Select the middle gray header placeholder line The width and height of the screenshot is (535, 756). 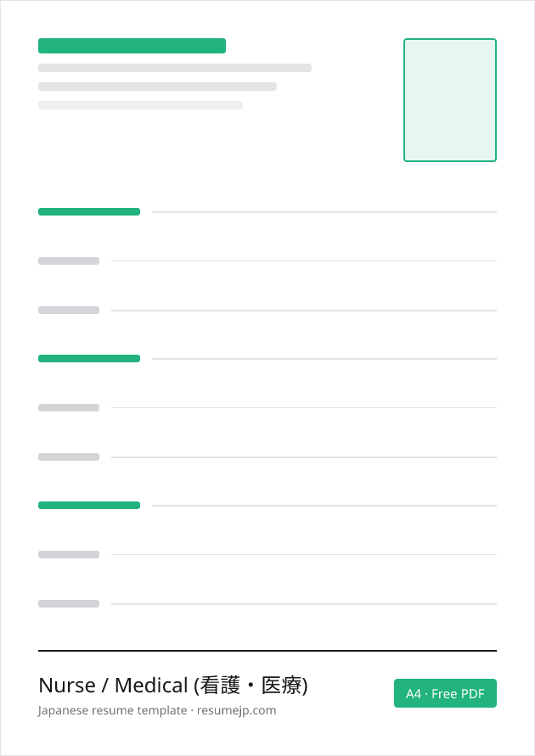coord(157,87)
